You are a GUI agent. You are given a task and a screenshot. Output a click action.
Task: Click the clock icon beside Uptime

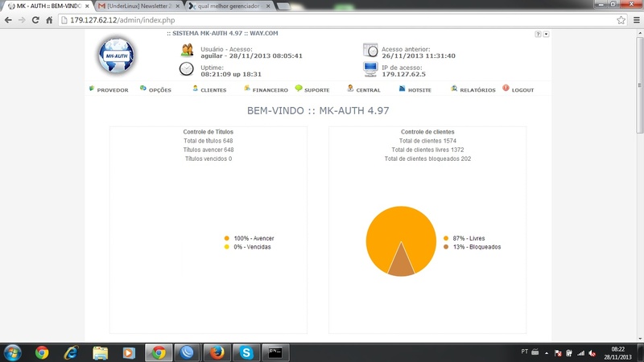coord(186,68)
